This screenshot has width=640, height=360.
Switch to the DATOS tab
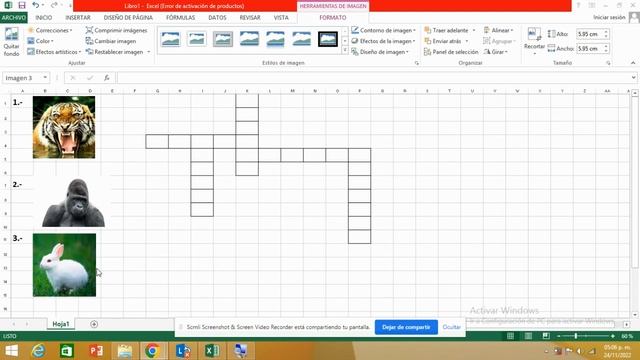coord(217,18)
